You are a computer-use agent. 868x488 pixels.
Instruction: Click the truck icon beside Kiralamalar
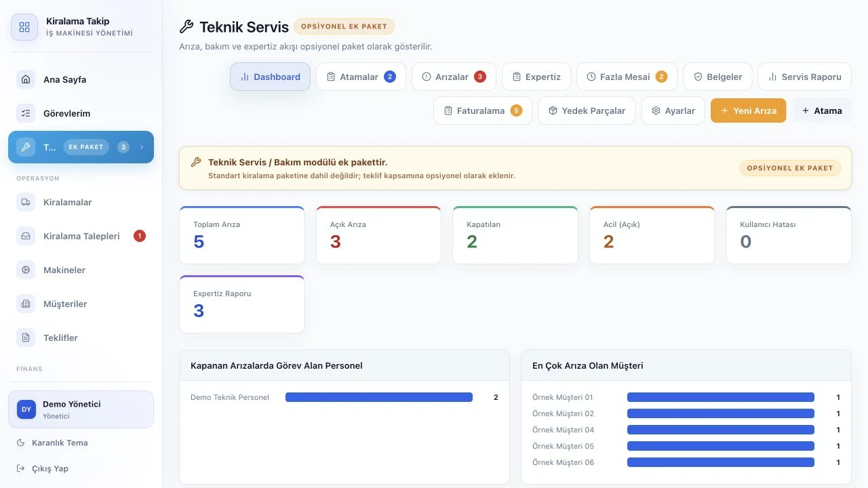click(26, 202)
